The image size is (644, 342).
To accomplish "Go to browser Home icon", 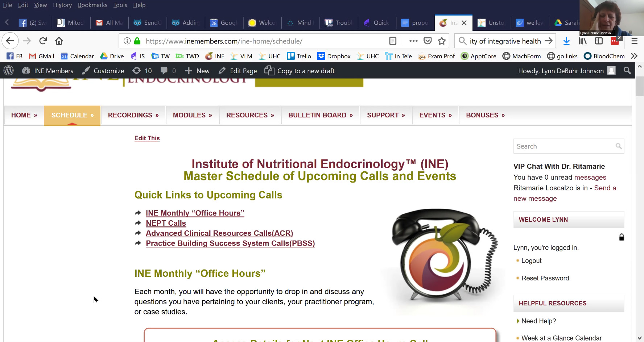I will click(x=59, y=41).
